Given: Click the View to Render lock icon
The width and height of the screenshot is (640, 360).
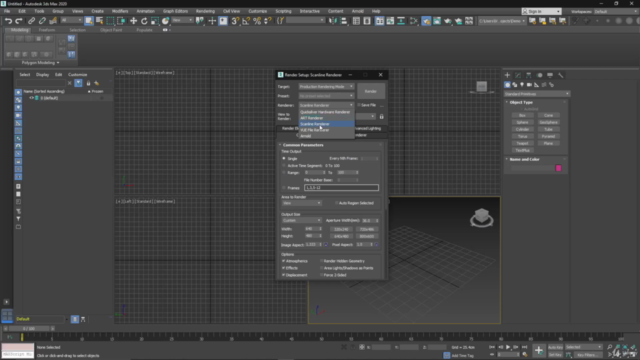Looking at the screenshot, I should [x=382, y=117].
